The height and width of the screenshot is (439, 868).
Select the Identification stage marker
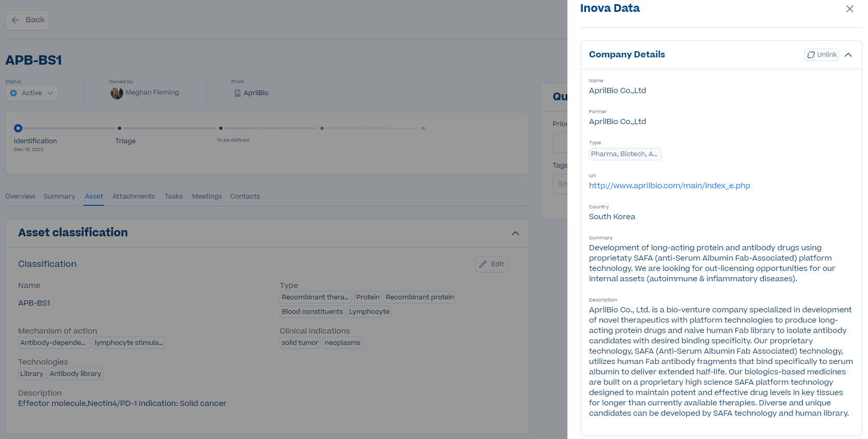pos(18,128)
